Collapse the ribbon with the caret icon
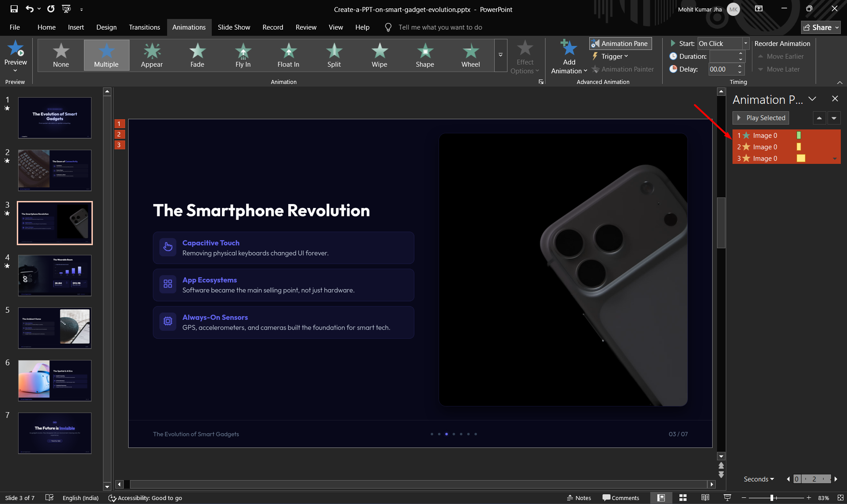 pyautogui.click(x=839, y=82)
